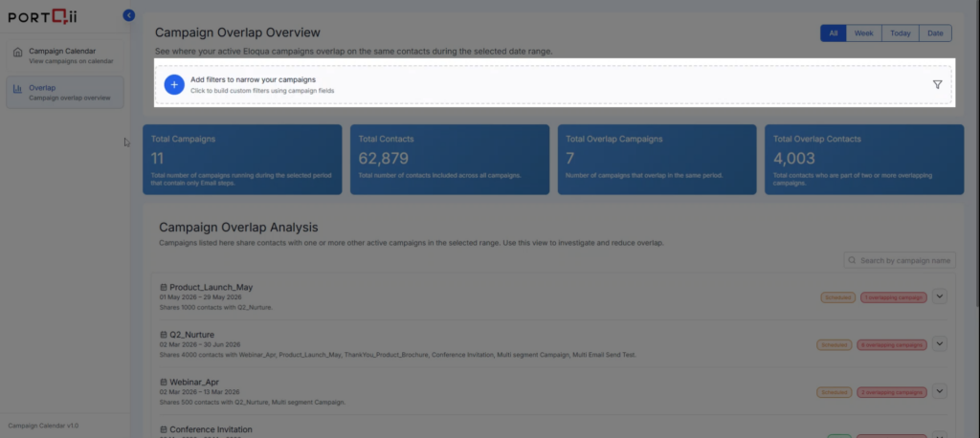This screenshot has height=438, width=980.
Task: Collapse sidebar using the blue arrow button
Action: 129,15
